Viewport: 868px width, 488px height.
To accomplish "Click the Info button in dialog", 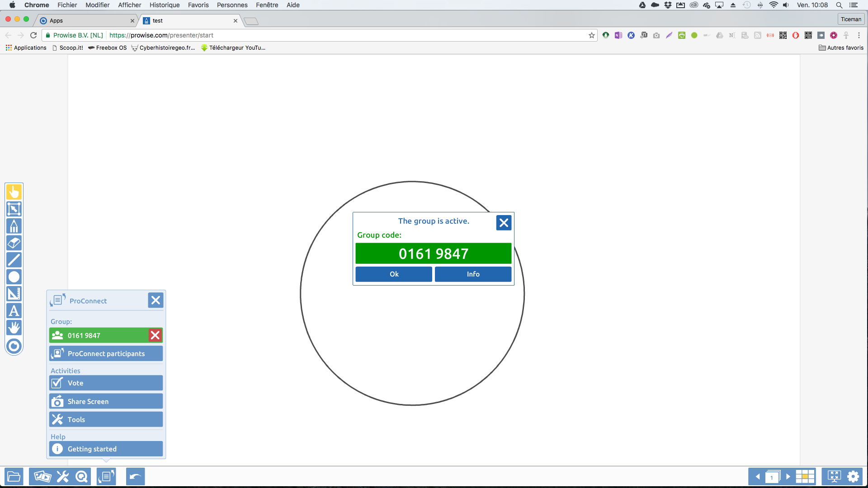I will tap(473, 274).
